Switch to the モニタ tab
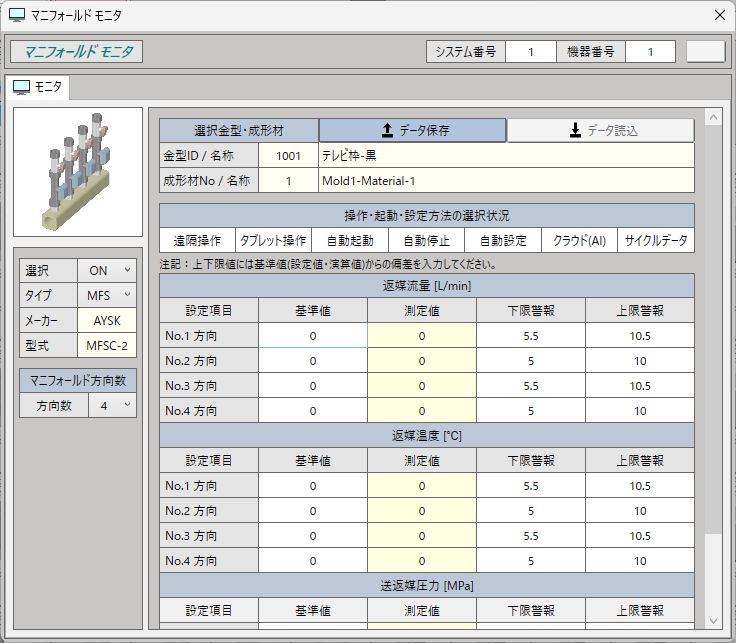Viewport: 736px width, 643px height. (38, 87)
